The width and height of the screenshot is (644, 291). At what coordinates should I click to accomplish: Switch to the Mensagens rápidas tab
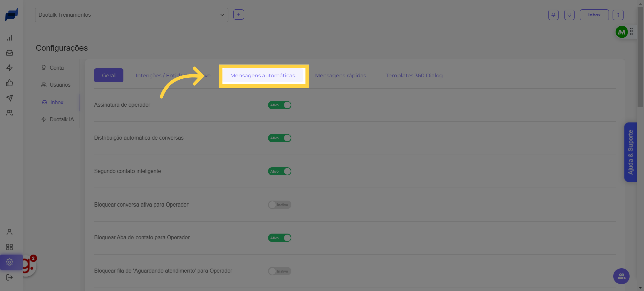point(340,76)
